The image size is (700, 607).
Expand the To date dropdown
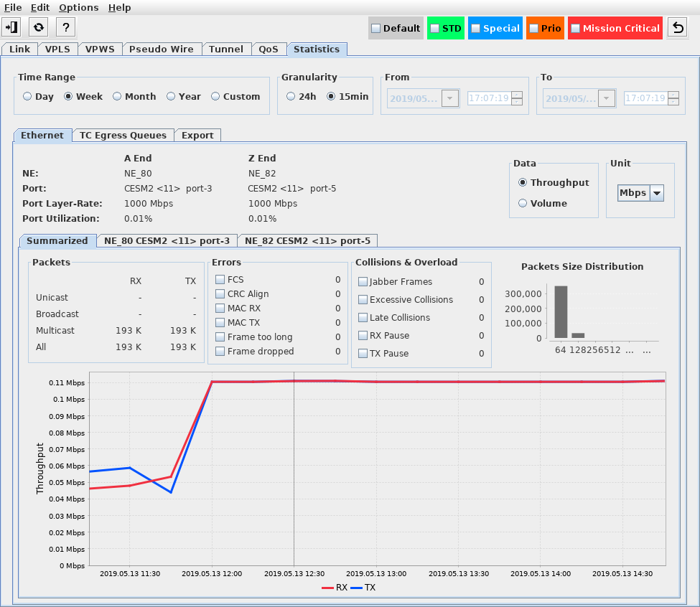(607, 98)
